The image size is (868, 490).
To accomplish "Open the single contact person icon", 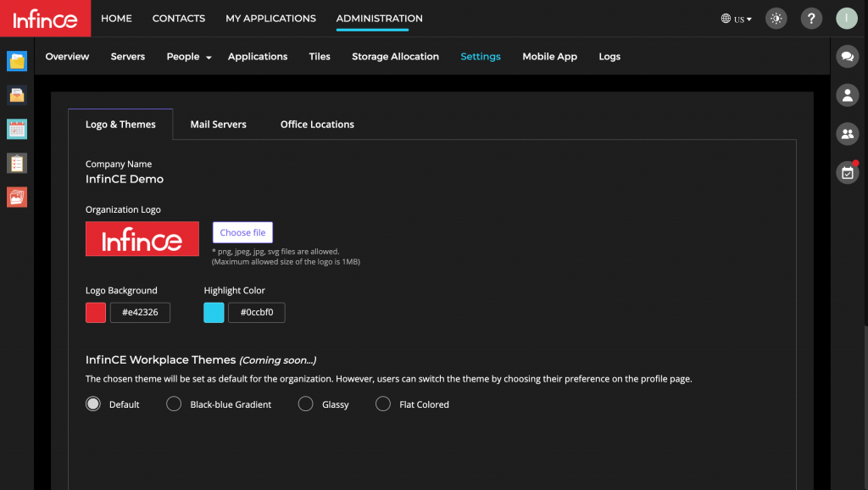I will click(847, 95).
